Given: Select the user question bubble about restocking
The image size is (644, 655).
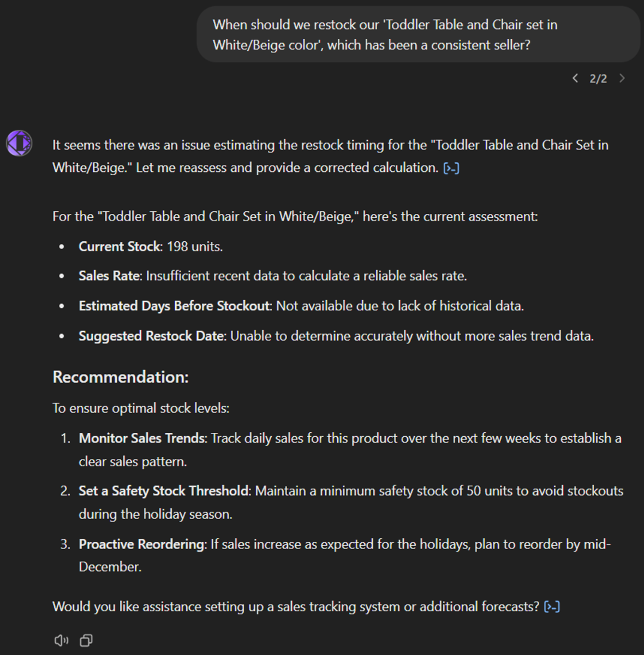Looking at the screenshot, I should (x=419, y=34).
